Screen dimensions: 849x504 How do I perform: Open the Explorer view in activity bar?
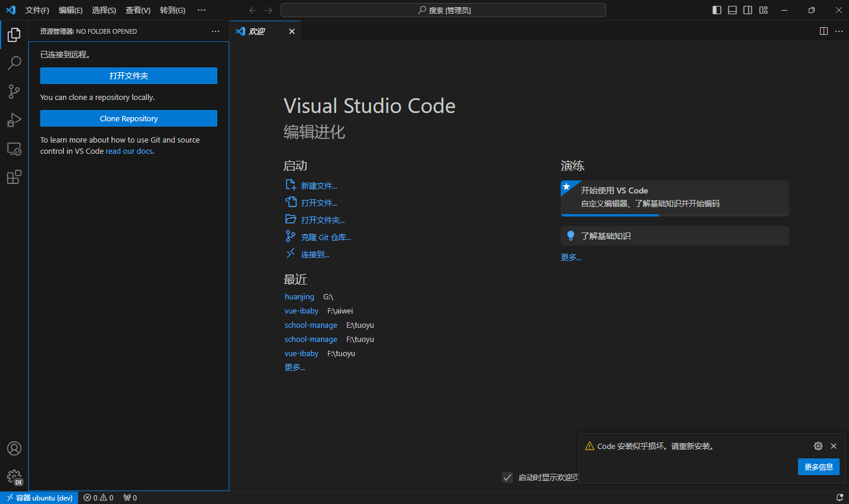[x=14, y=35]
